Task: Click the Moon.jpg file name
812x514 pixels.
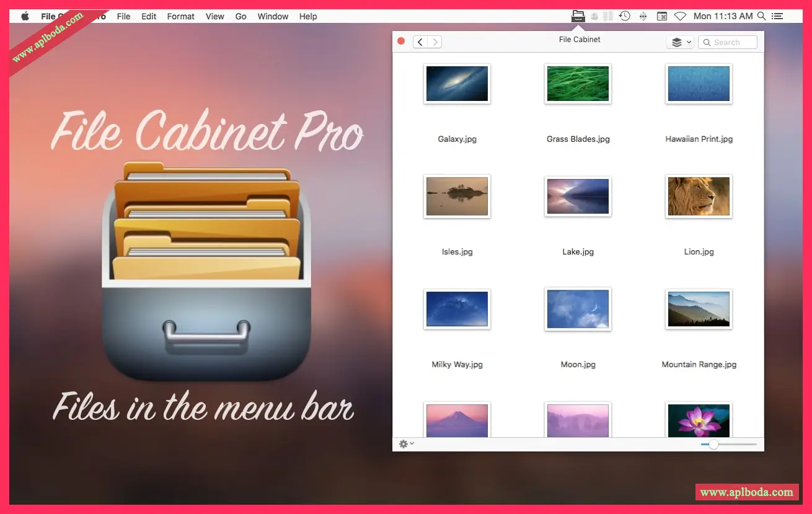Action: (x=578, y=365)
